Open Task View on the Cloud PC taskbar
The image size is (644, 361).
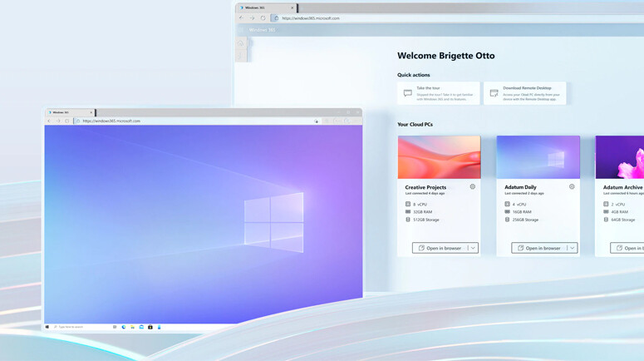coord(115,327)
